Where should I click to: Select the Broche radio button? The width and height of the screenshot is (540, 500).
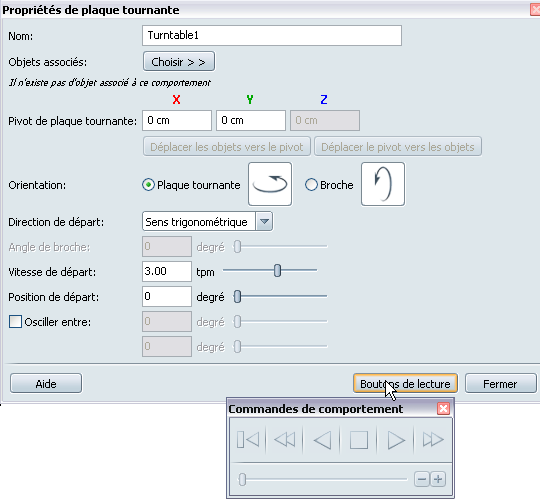click(311, 185)
